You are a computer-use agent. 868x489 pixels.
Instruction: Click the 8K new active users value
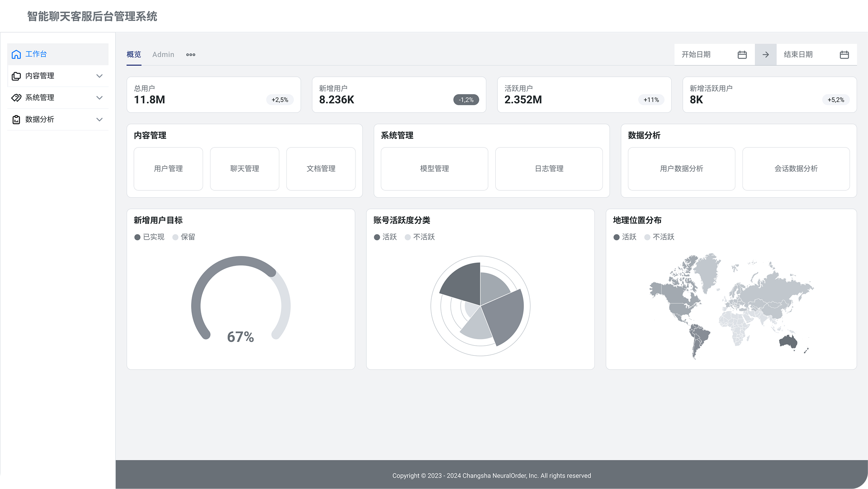(696, 100)
